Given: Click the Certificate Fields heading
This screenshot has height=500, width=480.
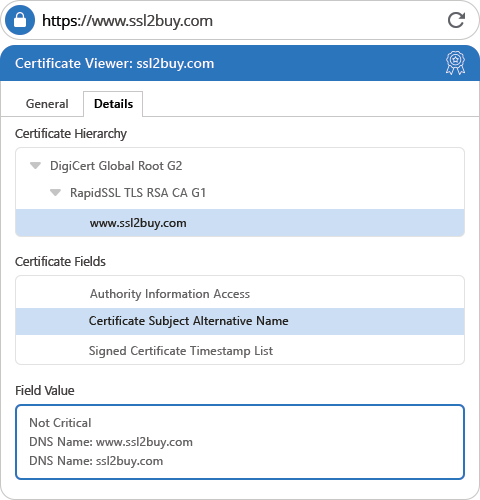Looking at the screenshot, I should (x=60, y=262).
